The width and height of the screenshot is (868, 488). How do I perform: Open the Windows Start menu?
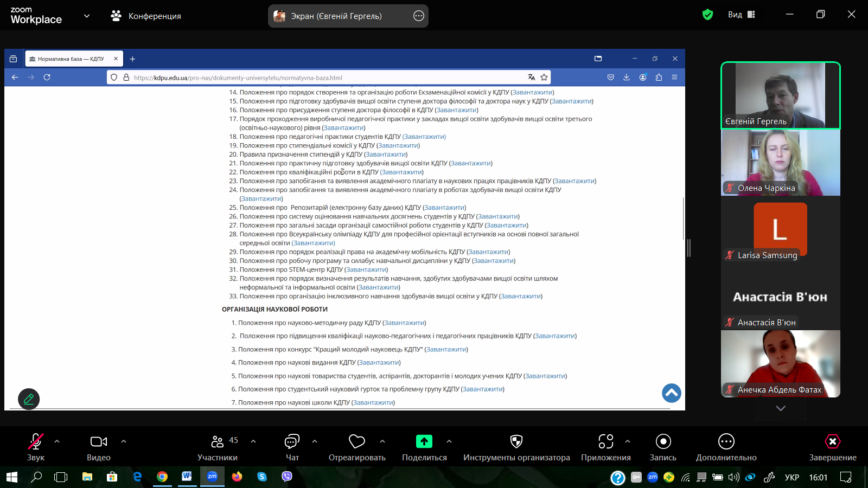12,477
